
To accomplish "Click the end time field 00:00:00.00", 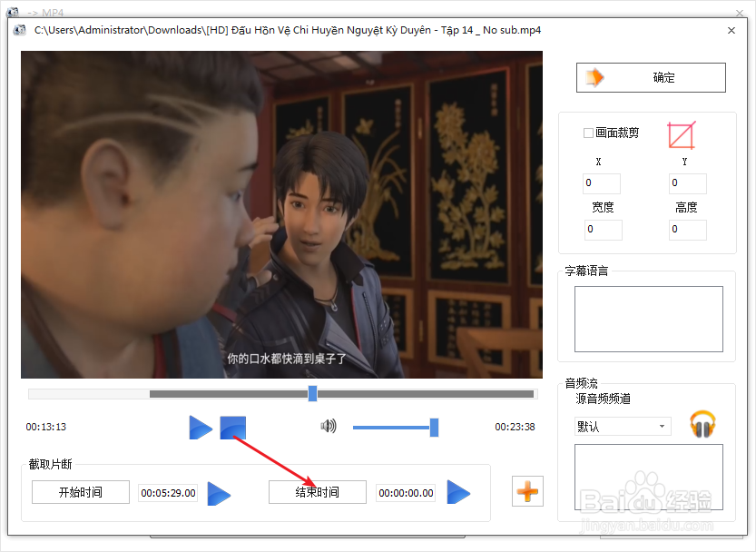I will [x=406, y=493].
